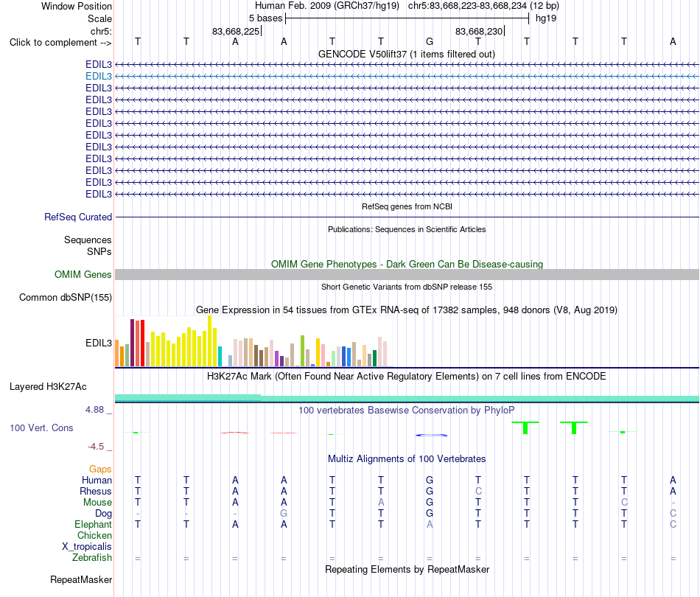
Task: Click the Dog species label
Action: [x=103, y=514]
